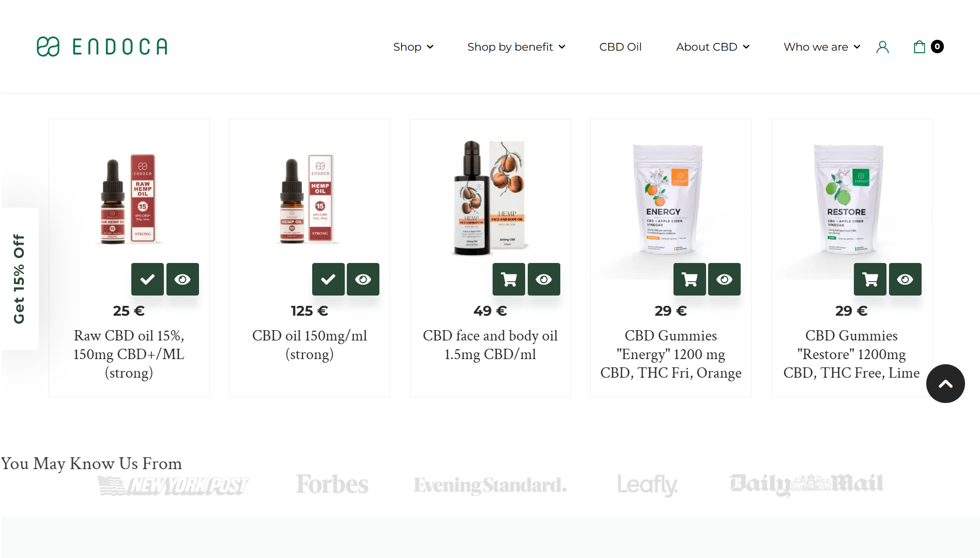Add CBD face and body oil to cart
Screen dimensions: 980x558
(509, 279)
